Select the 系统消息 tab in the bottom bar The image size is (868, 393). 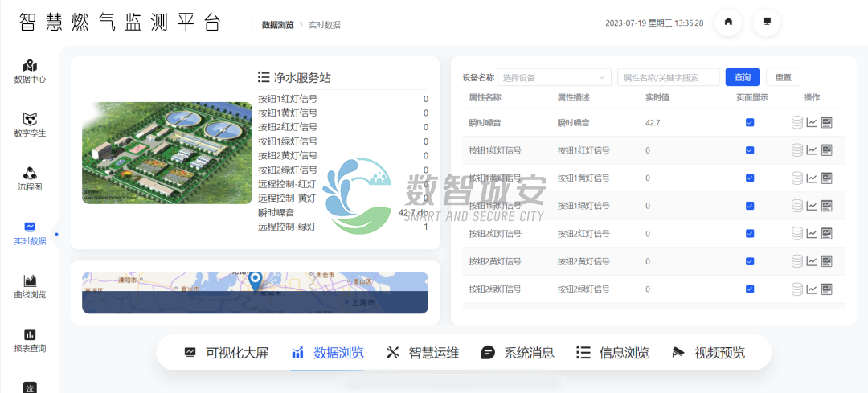pyautogui.click(x=518, y=352)
